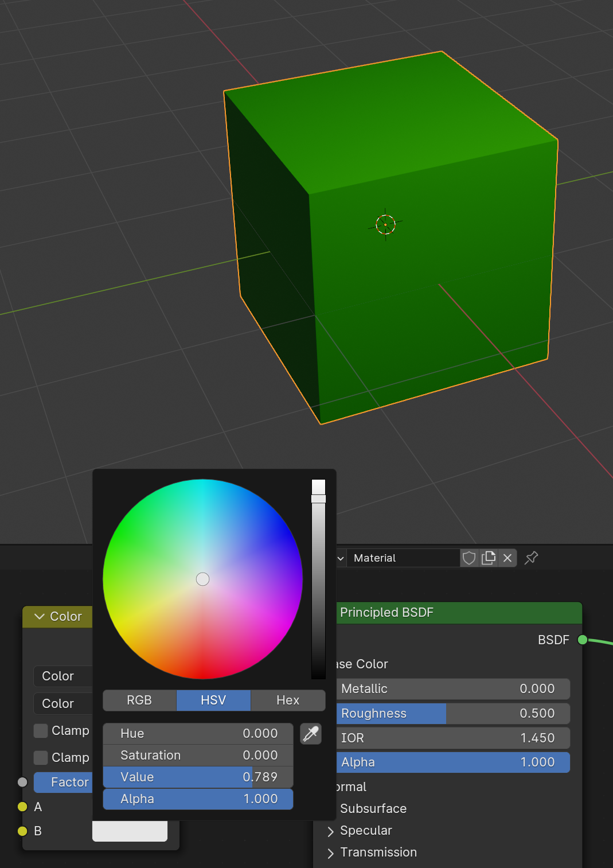The image size is (613, 868).
Task: Open the first Color dropdown in mix node
Action: coord(63,676)
